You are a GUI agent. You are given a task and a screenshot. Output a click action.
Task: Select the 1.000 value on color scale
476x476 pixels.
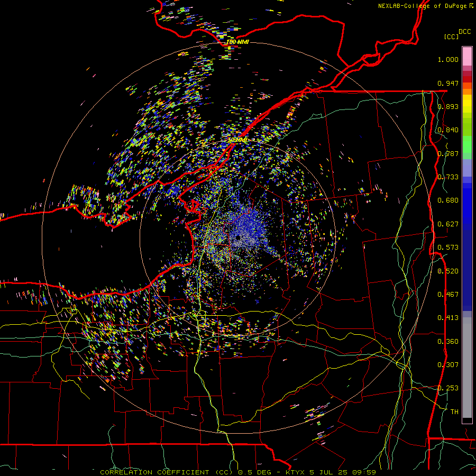coord(448,59)
